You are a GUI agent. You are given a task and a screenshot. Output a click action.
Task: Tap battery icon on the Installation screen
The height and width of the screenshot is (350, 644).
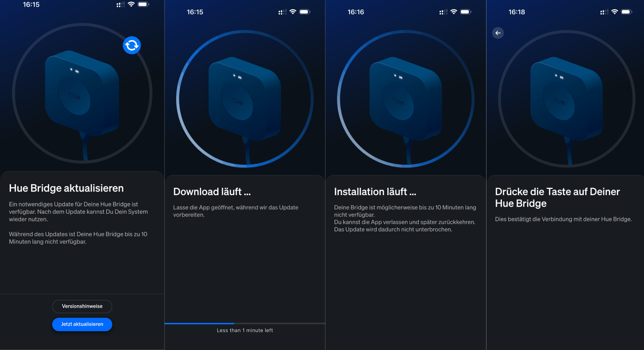(466, 12)
